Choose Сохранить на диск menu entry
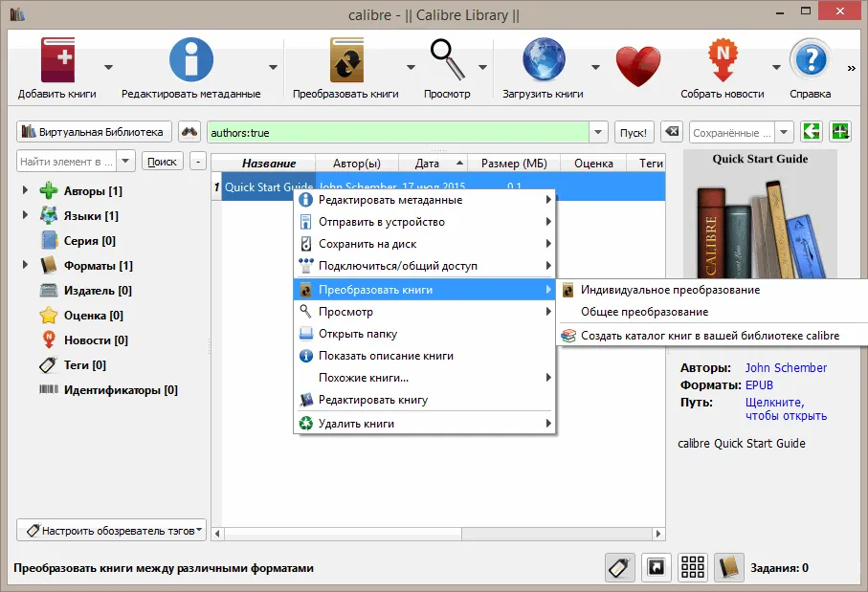This screenshot has height=592, width=868. [x=425, y=244]
